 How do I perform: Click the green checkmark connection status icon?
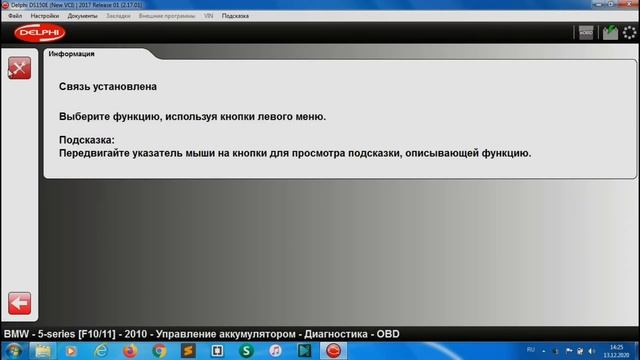610,33
